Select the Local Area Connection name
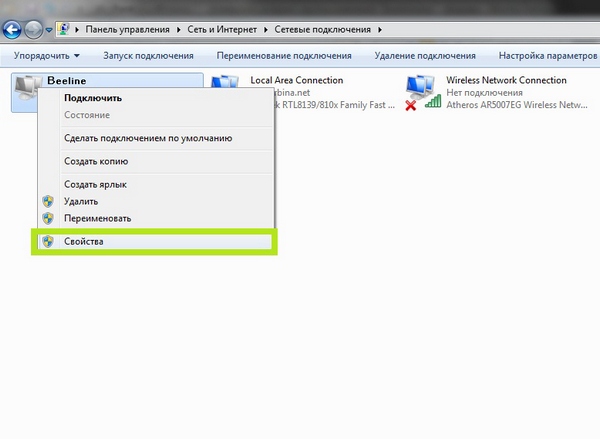600x439 pixels. [x=297, y=80]
